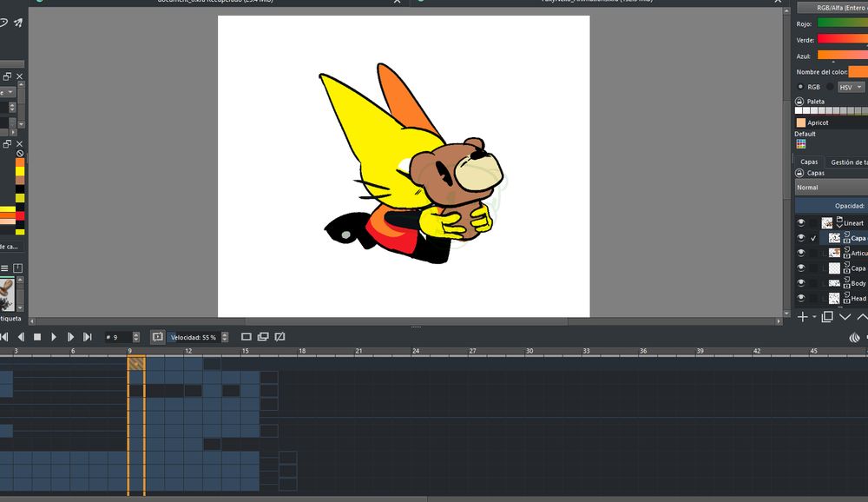Hide the Lineart group layer
This screenshot has width=868, height=502.
(x=800, y=222)
